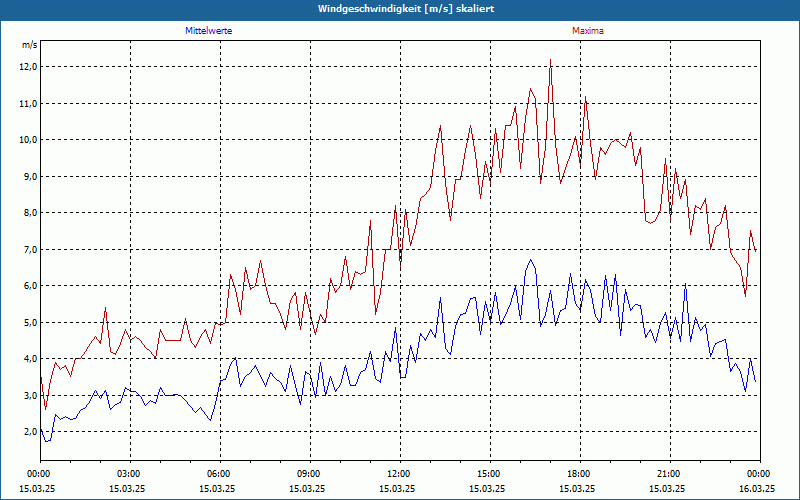Click the 6,0 y-axis value
This screenshot has width=800, height=500.
pyautogui.click(x=31, y=286)
